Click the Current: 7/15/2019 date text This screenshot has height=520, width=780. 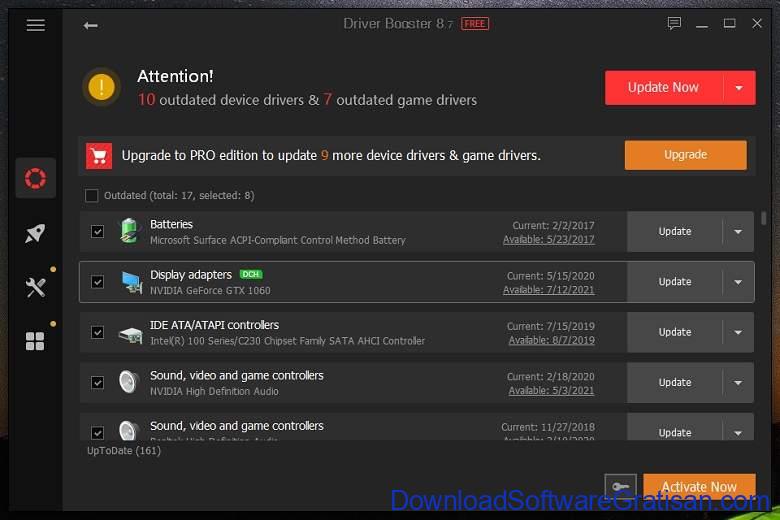tap(551, 326)
